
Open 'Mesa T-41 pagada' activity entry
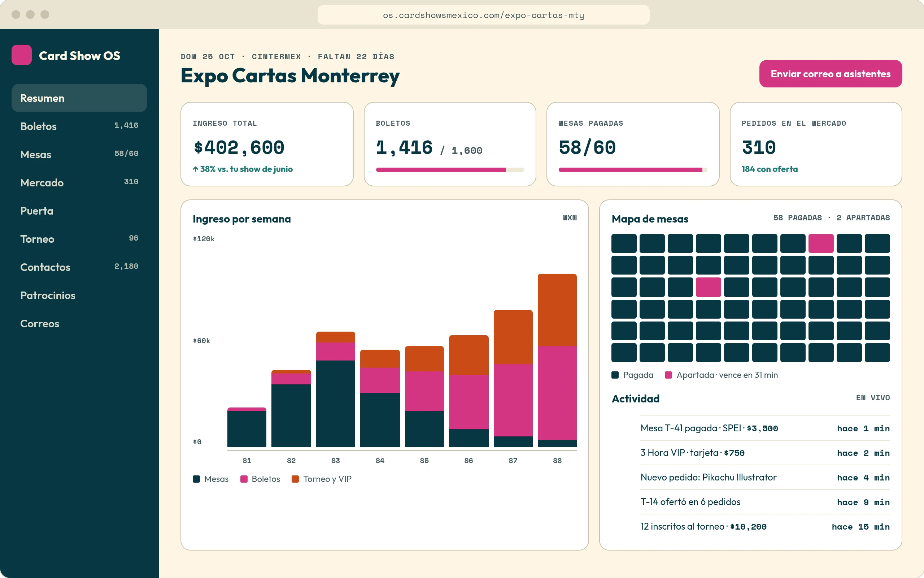[x=765, y=428]
